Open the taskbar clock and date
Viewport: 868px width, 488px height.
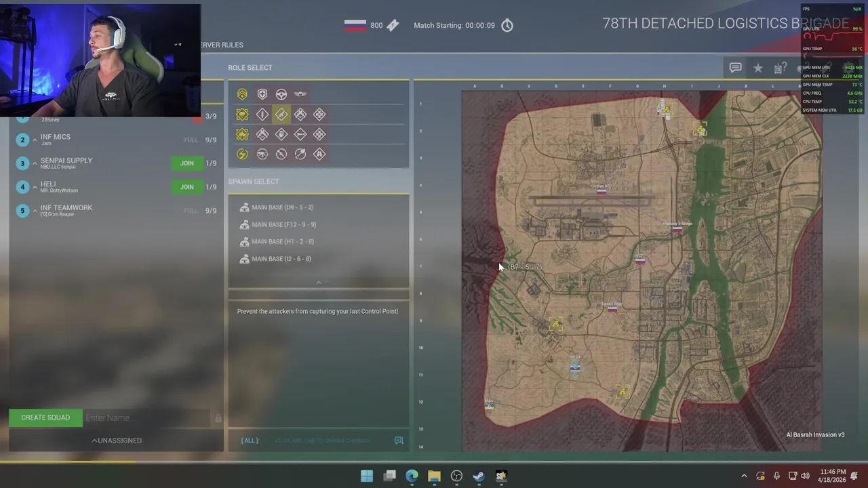(x=833, y=476)
